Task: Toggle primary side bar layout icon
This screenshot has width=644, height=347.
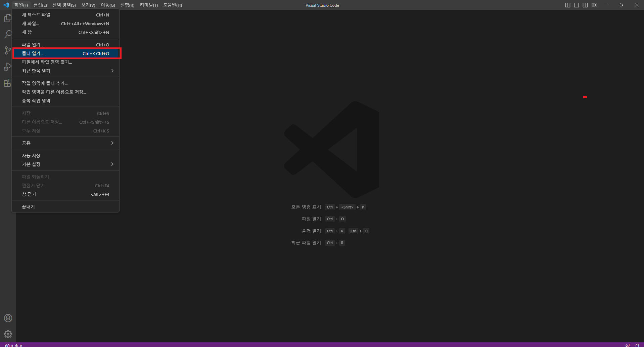Action: (568, 5)
